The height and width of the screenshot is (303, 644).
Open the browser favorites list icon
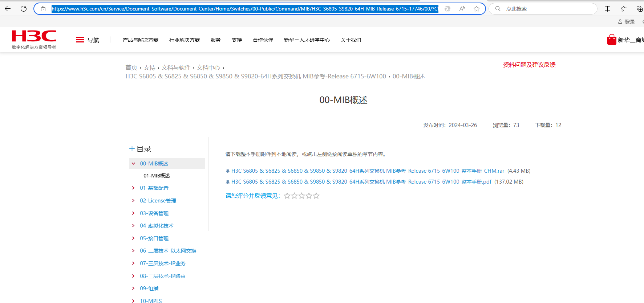624,9
